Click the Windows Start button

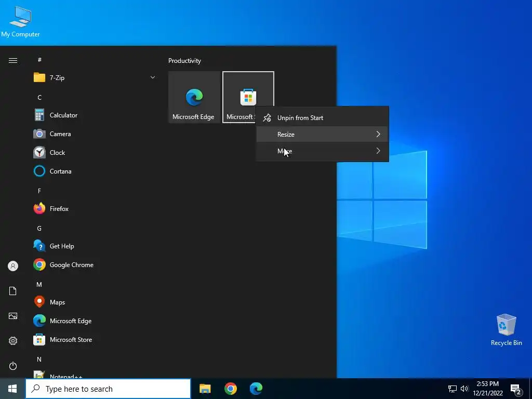pos(12,389)
